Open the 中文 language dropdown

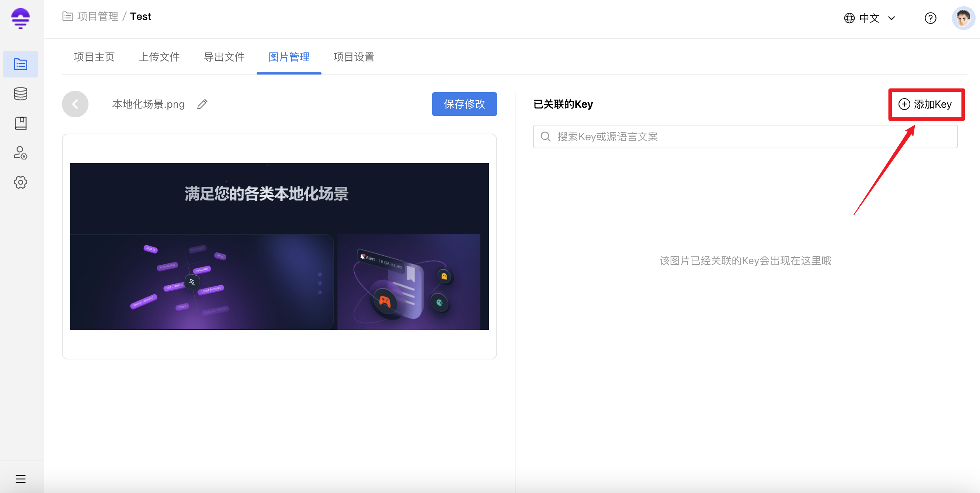tap(870, 18)
